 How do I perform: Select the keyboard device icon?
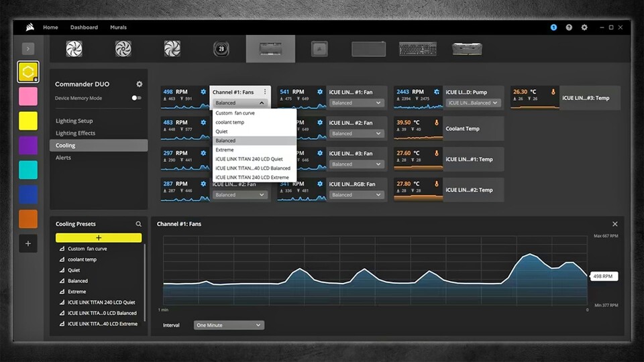(418, 49)
